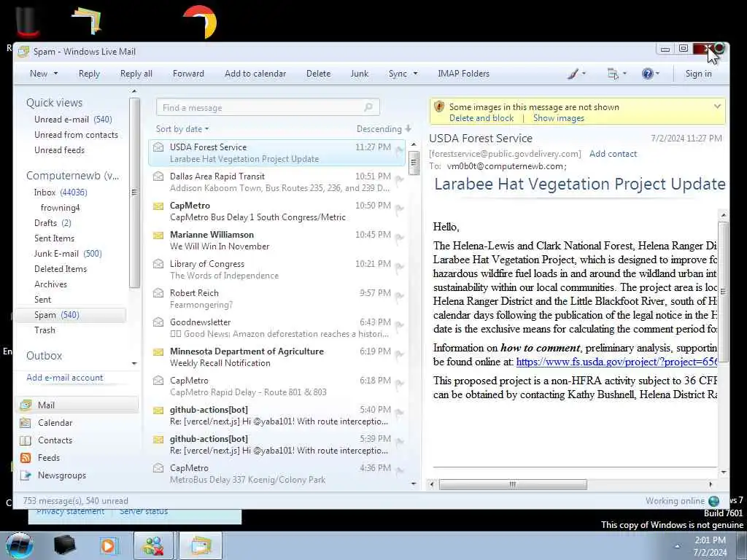
Task: Open the Drafts folder
Action: coord(53,223)
